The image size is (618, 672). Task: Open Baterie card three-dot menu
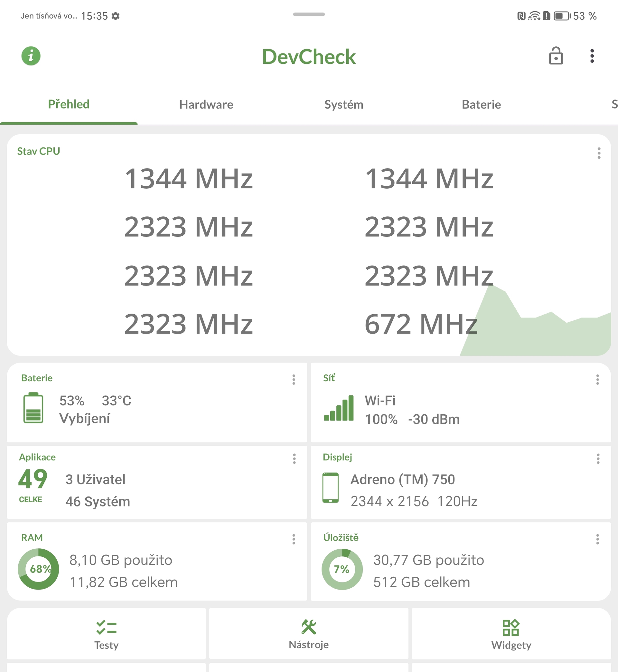click(x=294, y=380)
